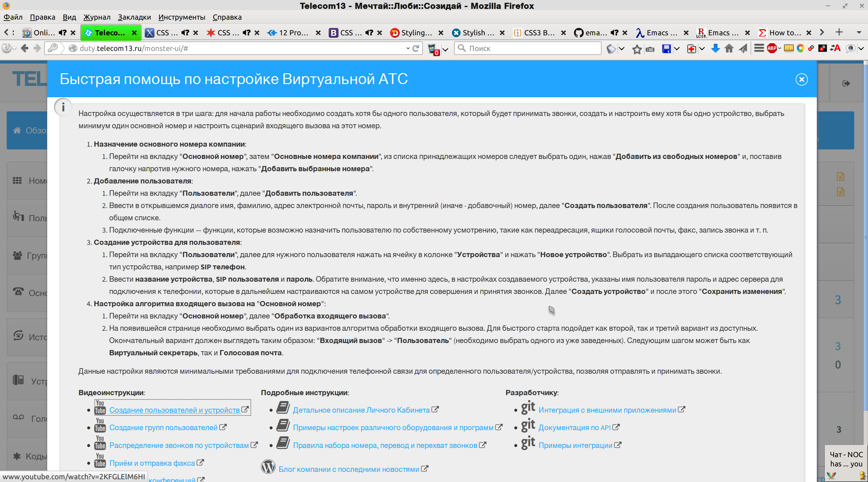Click the logout arrow icon in page header
Image resolution: width=868 pixels, height=482 pixels.
point(846,83)
